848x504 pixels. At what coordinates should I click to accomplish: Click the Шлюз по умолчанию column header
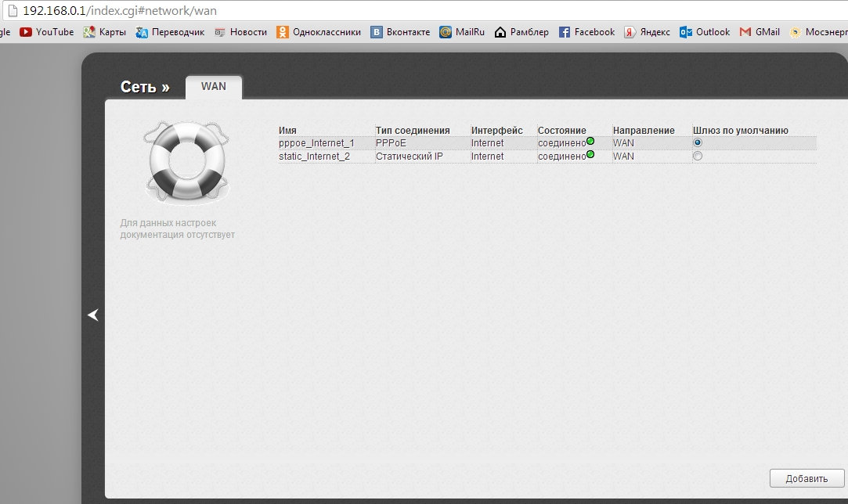tap(741, 131)
